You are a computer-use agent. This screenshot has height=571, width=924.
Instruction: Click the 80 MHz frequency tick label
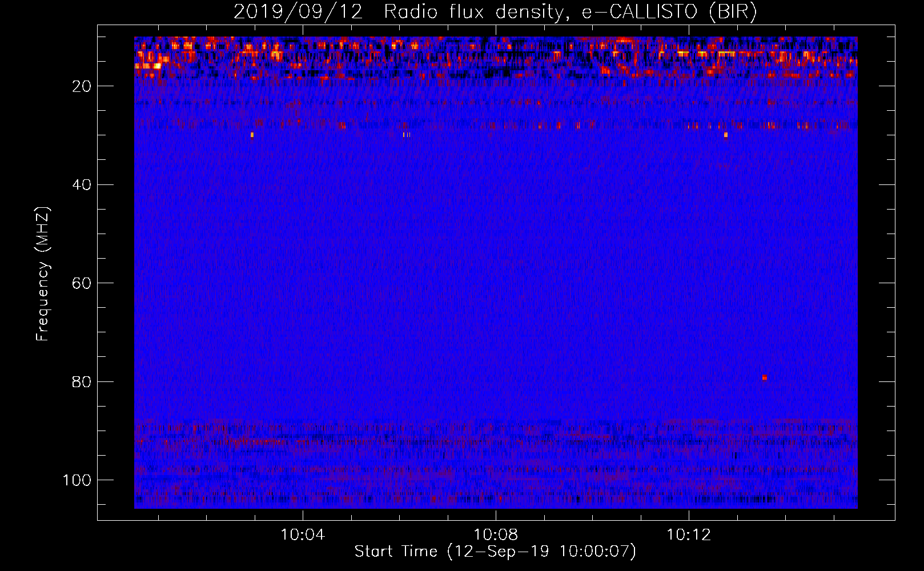click(82, 381)
